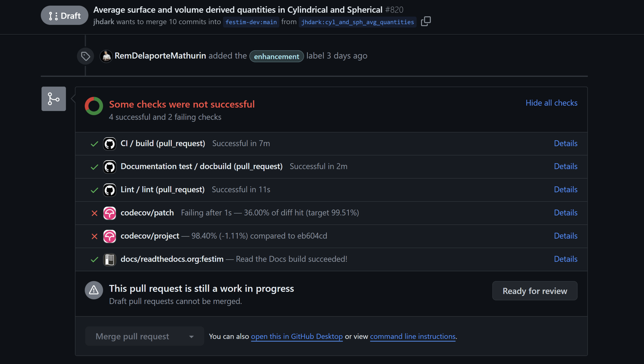This screenshot has height=364, width=644.
Task: Open the jhdark:cyl_and_sph_avg_quantities branch
Action: [x=357, y=22]
